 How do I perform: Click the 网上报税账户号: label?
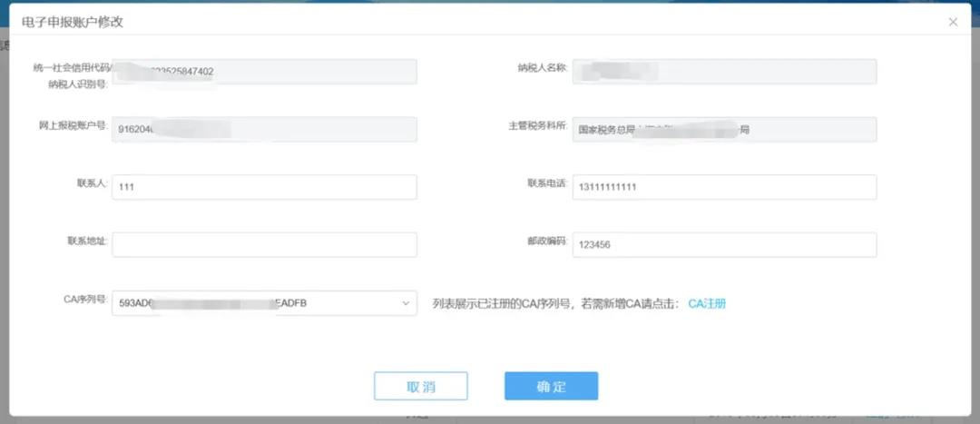click(x=73, y=125)
